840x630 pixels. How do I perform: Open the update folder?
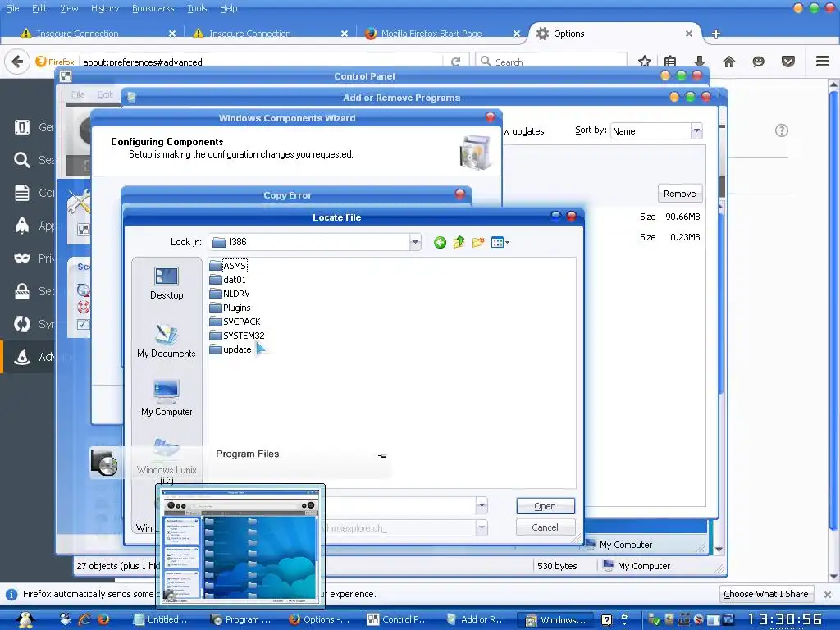tap(231, 349)
